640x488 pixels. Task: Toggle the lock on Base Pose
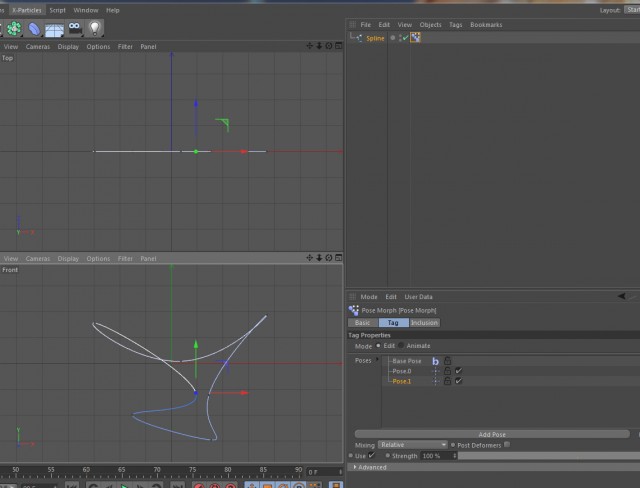(x=447, y=361)
